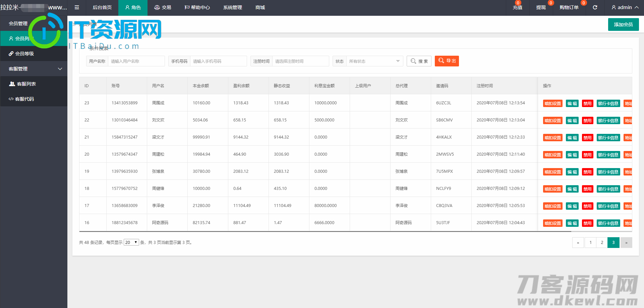Click the 搜索 search button
644x308 pixels.
pyautogui.click(x=419, y=61)
